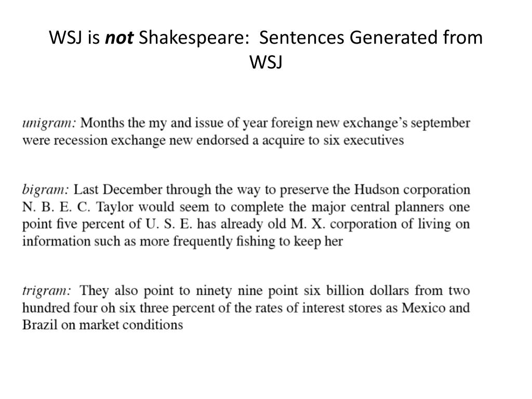Click the slide title starting with WSJ
Image resolution: width=532 pixels, height=399 pixels.
pyautogui.click(x=266, y=49)
